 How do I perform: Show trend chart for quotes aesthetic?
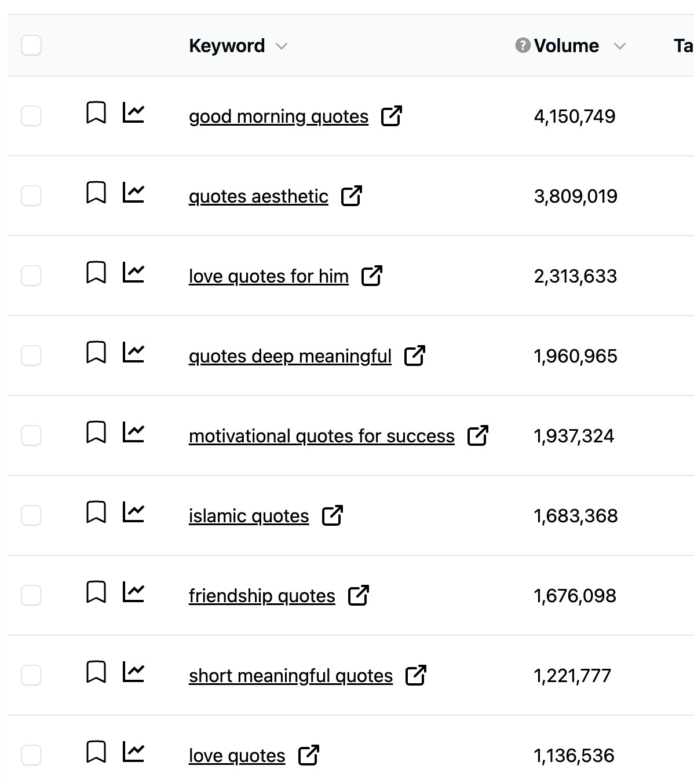coord(133,193)
